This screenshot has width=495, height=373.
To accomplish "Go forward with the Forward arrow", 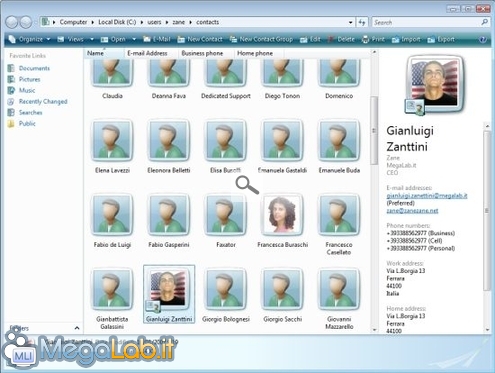I will pos(26,22).
